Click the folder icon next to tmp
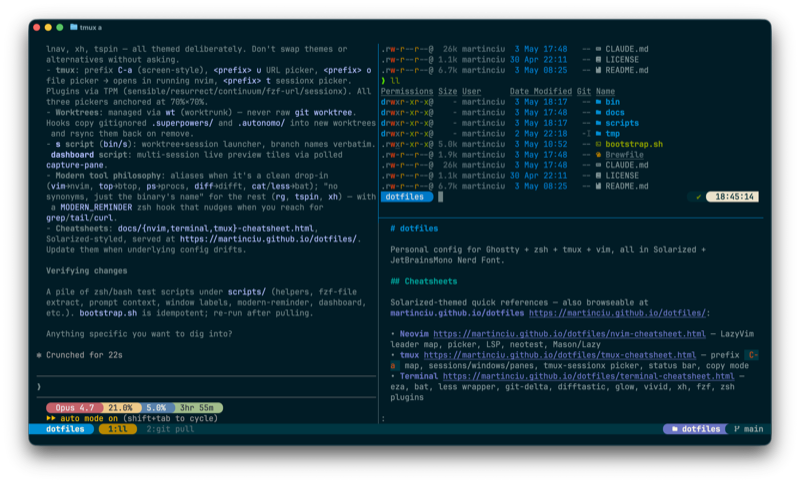 (598, 134)
